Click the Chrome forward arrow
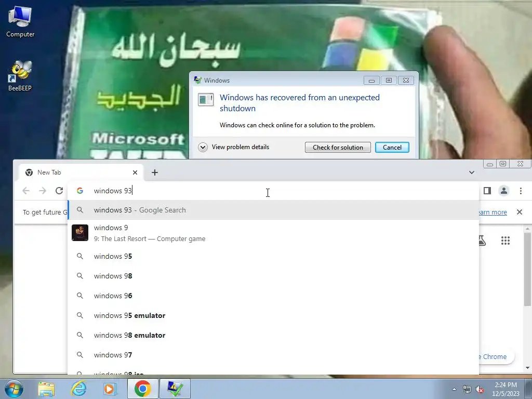This screenshot has height=399, width=532. click(43, 191)
